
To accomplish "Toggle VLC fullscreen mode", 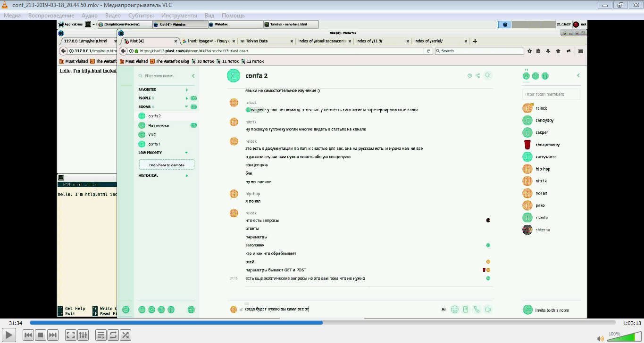I will click(71, 335).
